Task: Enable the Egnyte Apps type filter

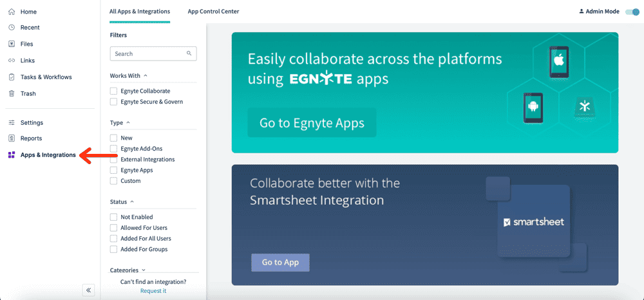Action: 114,170
